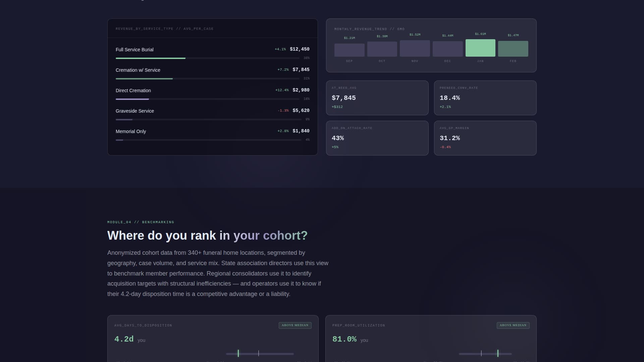Click ABOVE MEDIAN badge on prep room utilization
The width and height of the screenshot is (644, 362).
click(x=513, y=325)
